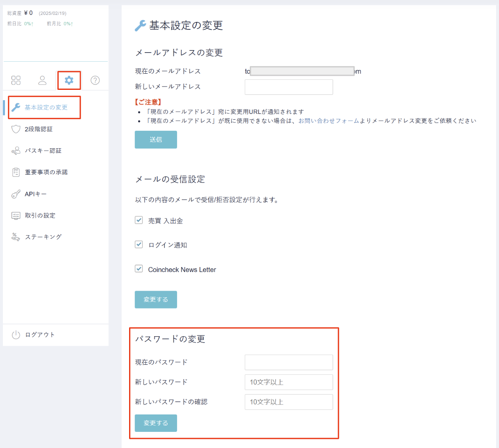The width and height of the screenshot is (499, 448).
Task: Click the shield icon for 2段階認証
Action: click(x=16, y=129)
